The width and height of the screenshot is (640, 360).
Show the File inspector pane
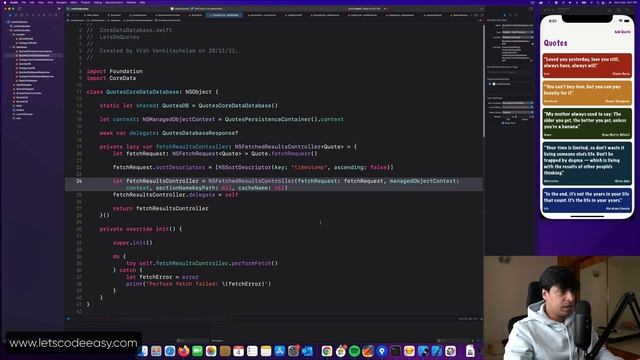point(504,15)
